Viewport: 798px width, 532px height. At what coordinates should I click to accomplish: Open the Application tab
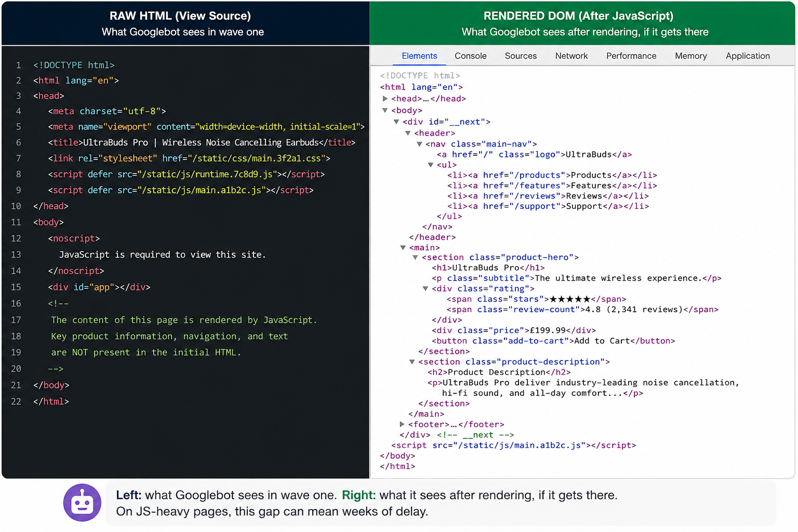(x=748, y=56)
